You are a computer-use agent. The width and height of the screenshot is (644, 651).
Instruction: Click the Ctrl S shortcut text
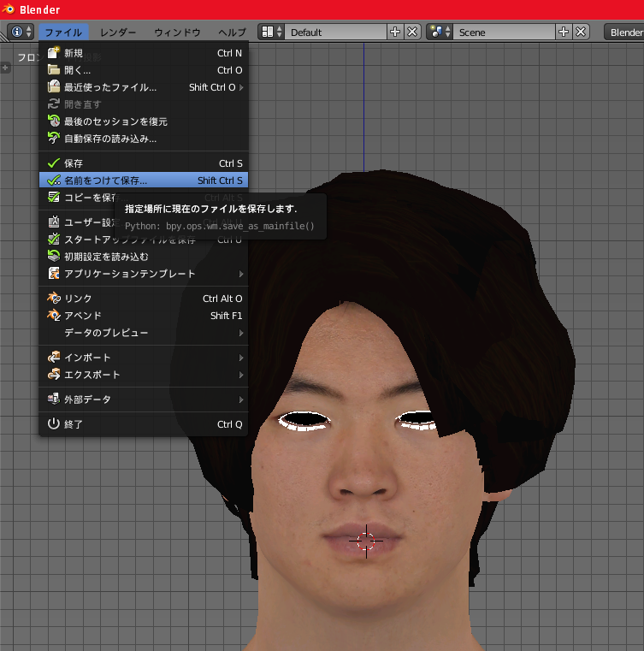(x=231, y=163)
